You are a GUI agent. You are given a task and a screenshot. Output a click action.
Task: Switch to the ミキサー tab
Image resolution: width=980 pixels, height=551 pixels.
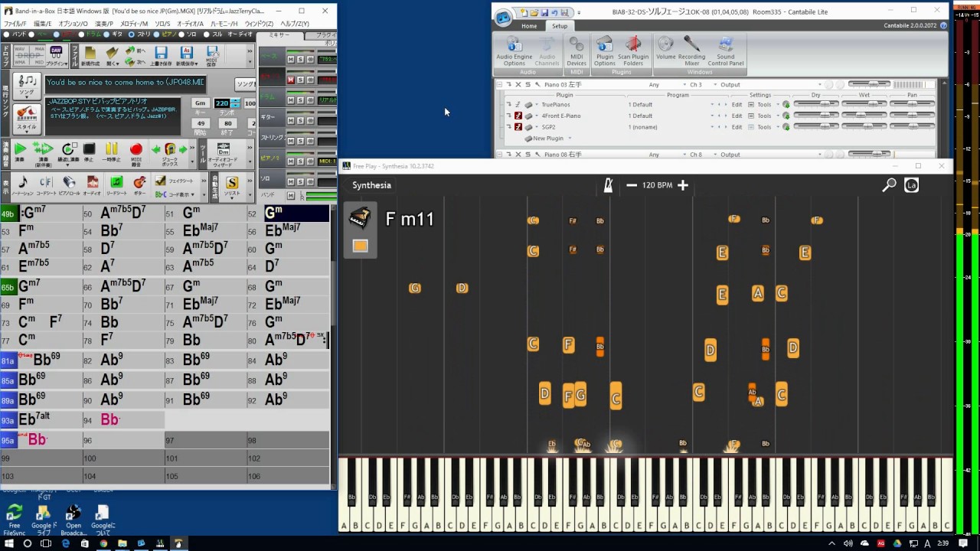click(x=279, y=35)
